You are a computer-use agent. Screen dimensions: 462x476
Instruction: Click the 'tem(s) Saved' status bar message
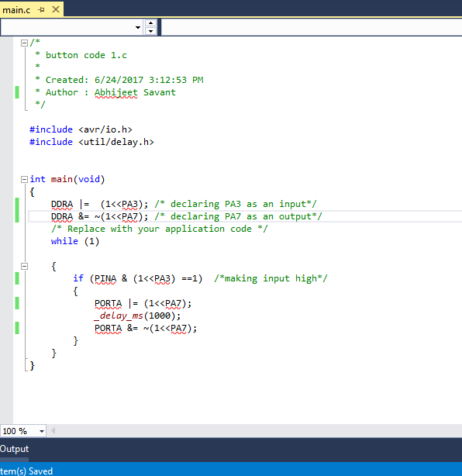[26, 471]
